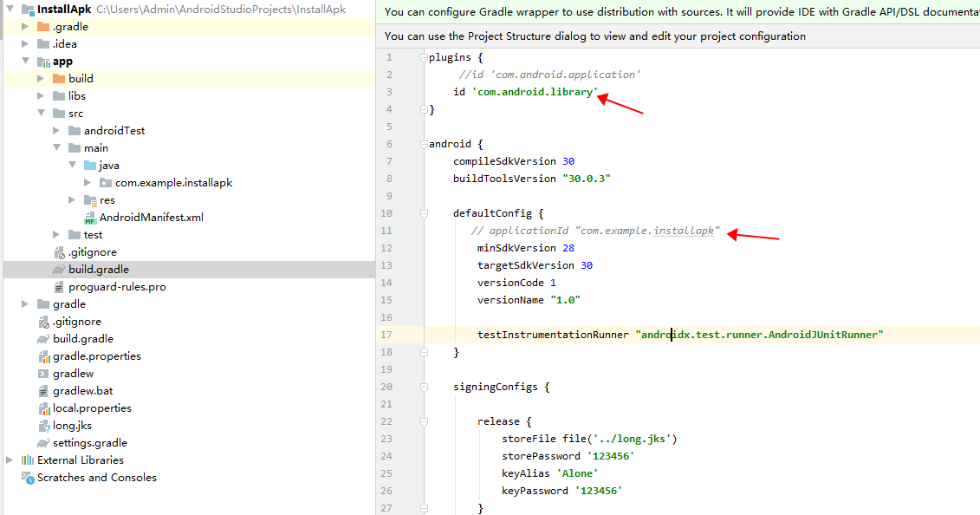Click the gradlew.bat file icon

point(43,391)
